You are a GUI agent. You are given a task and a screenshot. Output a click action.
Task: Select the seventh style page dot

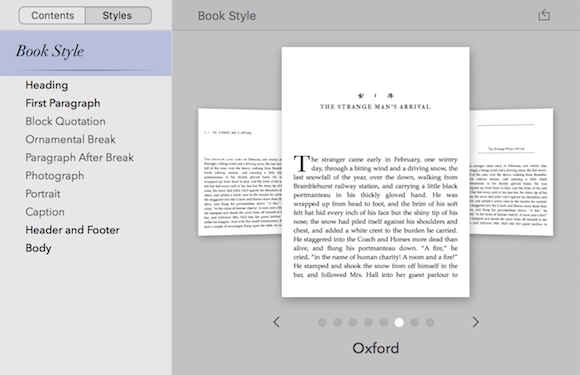point(414,322)
